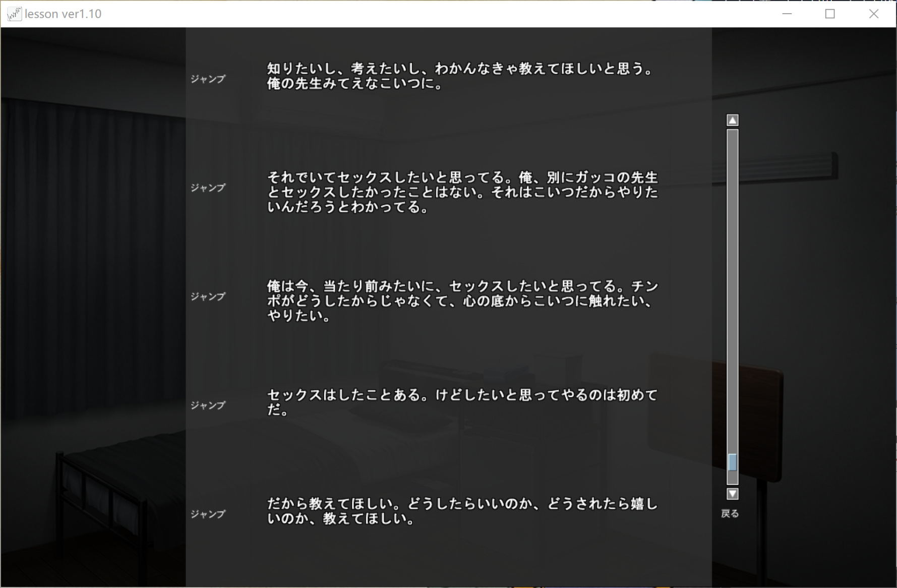The image size is (897, 588).
Task: Hit ジャンプ for the けどしたいと思って line
Action: pyautogui.click(x=208, y=405)
